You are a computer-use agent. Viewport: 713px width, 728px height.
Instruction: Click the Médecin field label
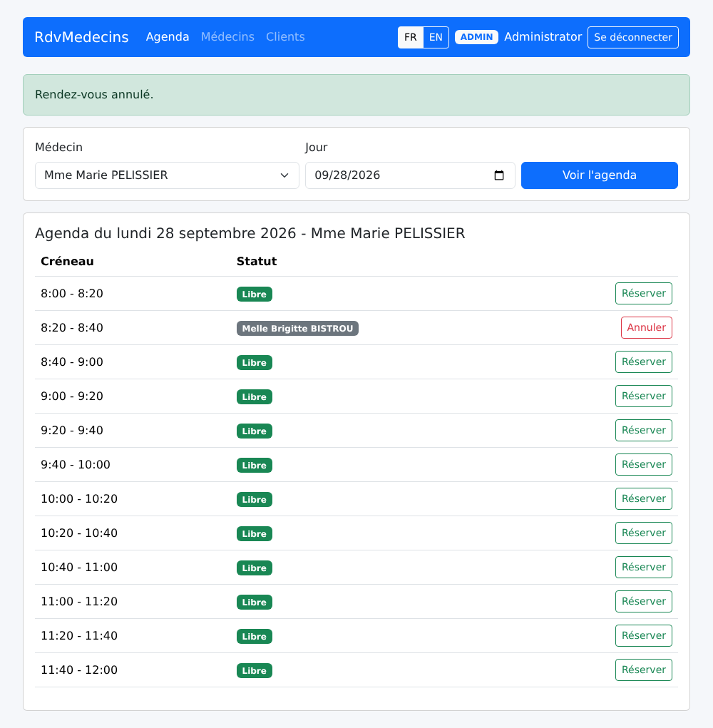click(59, 147)
